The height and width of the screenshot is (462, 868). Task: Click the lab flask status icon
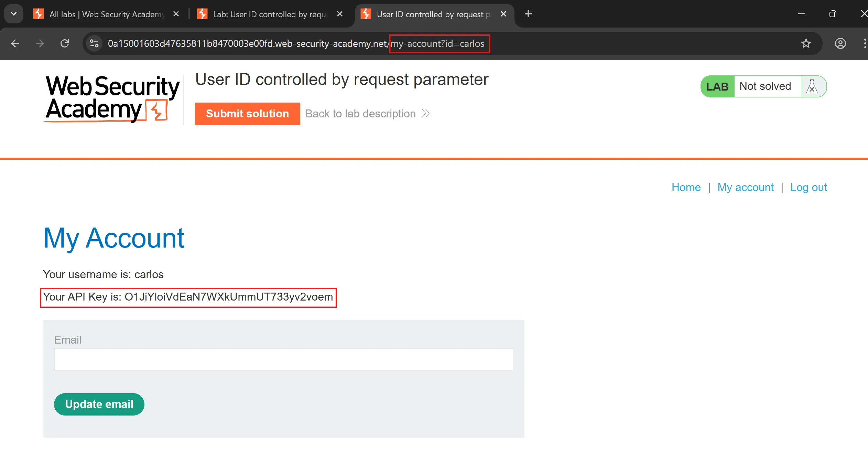[x=812, y=86]
